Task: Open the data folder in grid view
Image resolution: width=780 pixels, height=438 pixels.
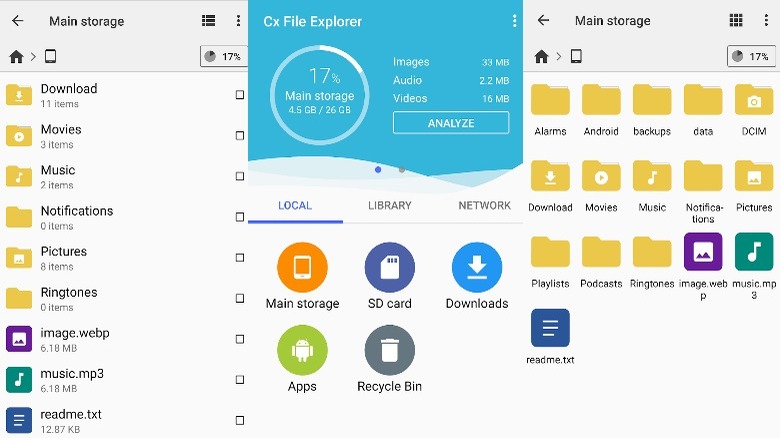Action: [x=703, y=110]
